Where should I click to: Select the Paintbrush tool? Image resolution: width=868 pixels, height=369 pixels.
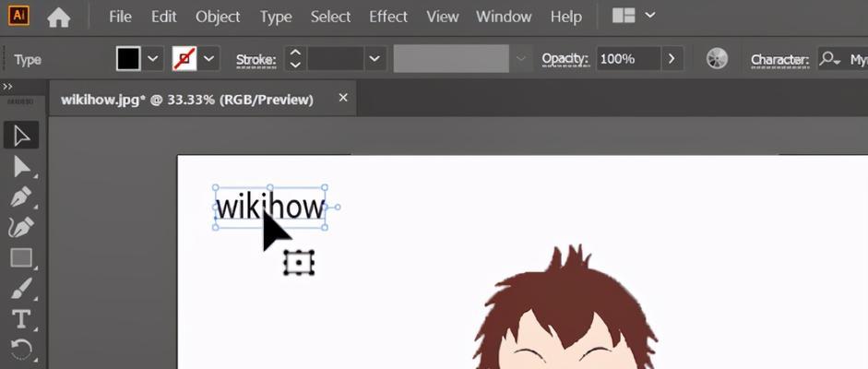point(21,288)
